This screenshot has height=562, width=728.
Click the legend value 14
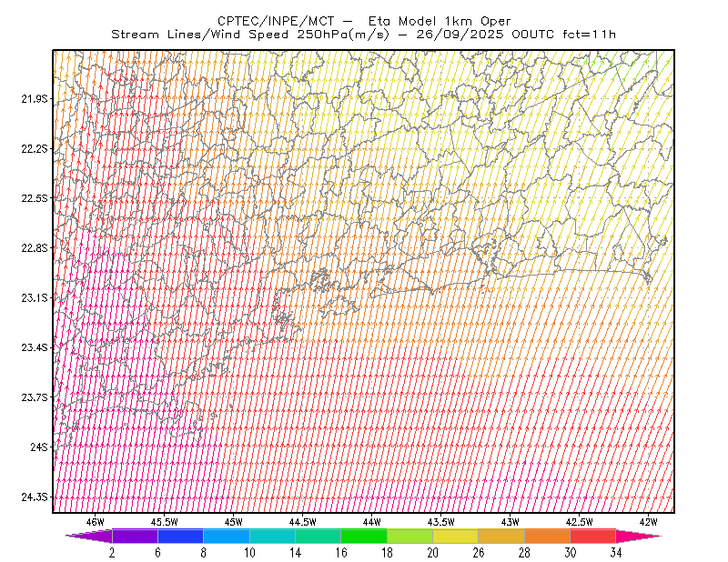(295, 553)
